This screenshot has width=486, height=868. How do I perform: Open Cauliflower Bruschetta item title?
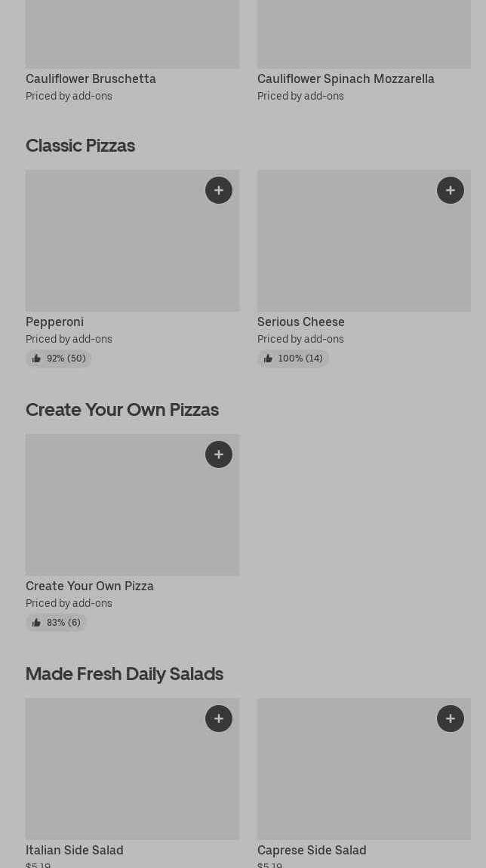click(x=91, y=78)
